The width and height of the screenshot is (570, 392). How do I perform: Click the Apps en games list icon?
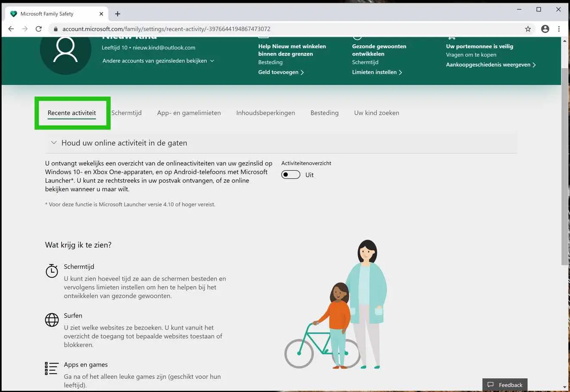click(x=51, y=368)
